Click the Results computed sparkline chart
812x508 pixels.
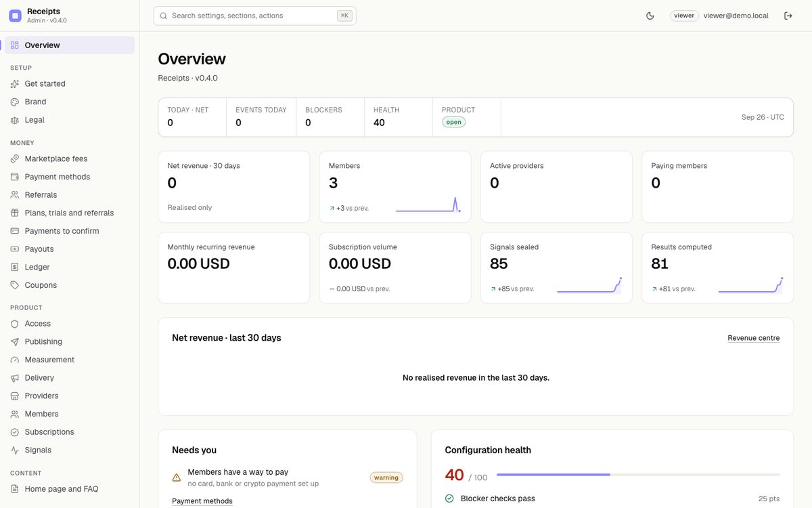(x=750, y=285)
